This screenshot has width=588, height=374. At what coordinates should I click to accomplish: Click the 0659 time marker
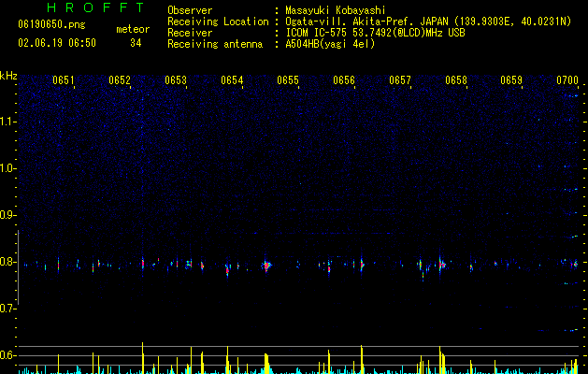tap(511, 80)
